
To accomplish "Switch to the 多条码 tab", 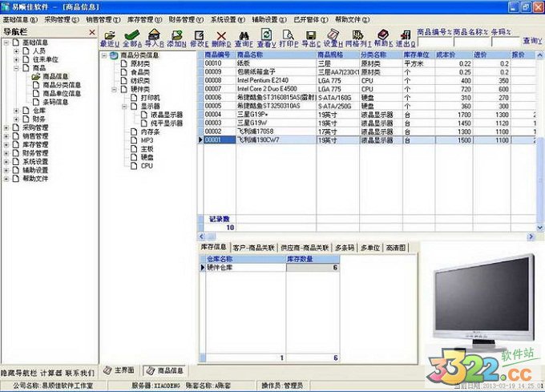I will [345, 248].
